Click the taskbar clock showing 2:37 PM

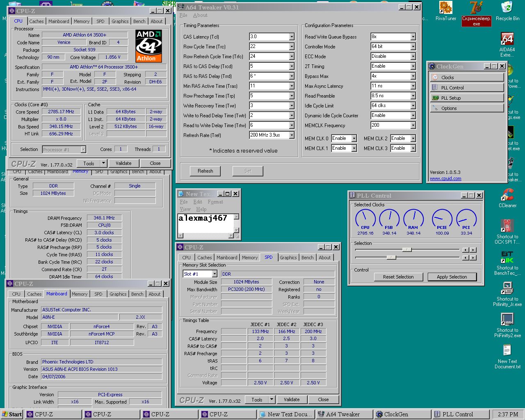508,414
